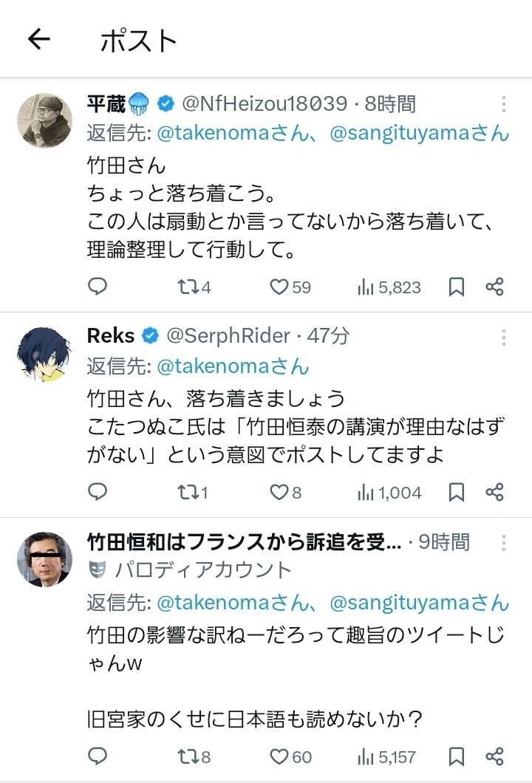Like Reks's post with 8 likes
532x783 pixels.
pos(285,492)
